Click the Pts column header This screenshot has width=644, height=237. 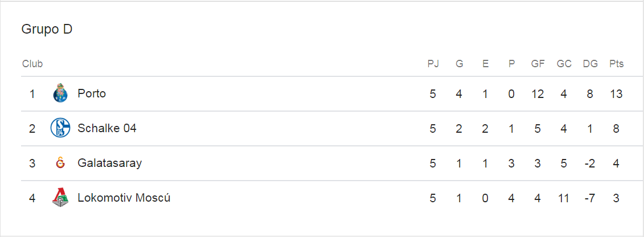pos(616,64)
